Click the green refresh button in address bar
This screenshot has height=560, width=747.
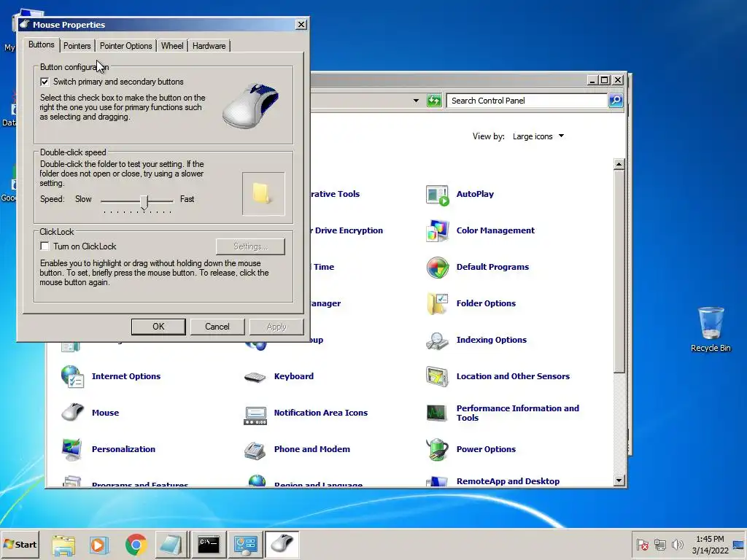coord(434,101)
